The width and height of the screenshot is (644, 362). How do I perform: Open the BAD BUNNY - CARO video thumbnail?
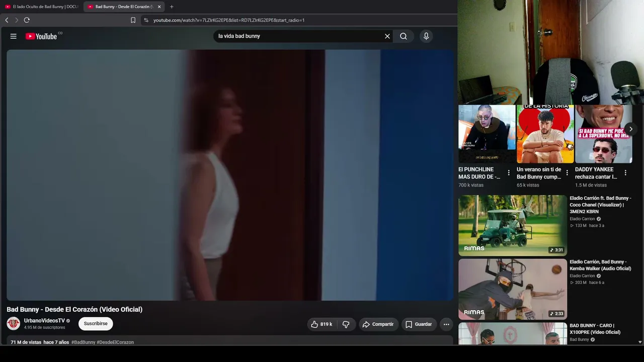coord(513,333)
